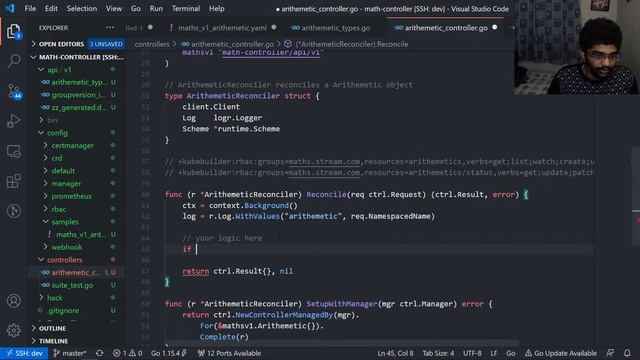Open the Go menu

coord(136,9)
